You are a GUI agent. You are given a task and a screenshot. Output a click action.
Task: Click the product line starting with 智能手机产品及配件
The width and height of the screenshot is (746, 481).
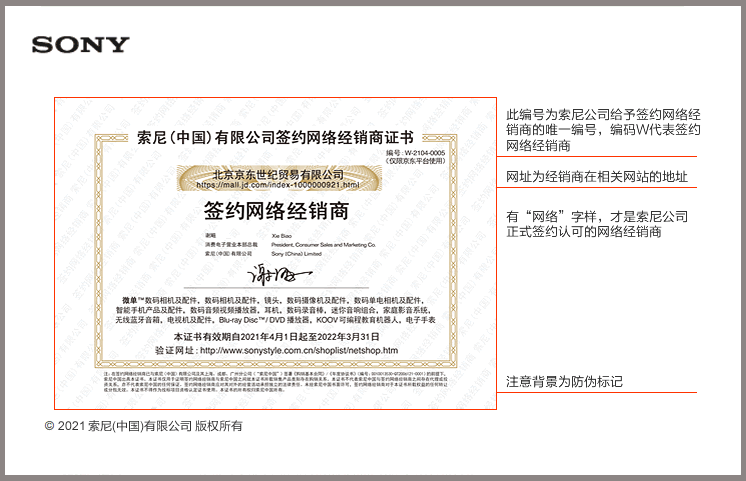[274, 310]
